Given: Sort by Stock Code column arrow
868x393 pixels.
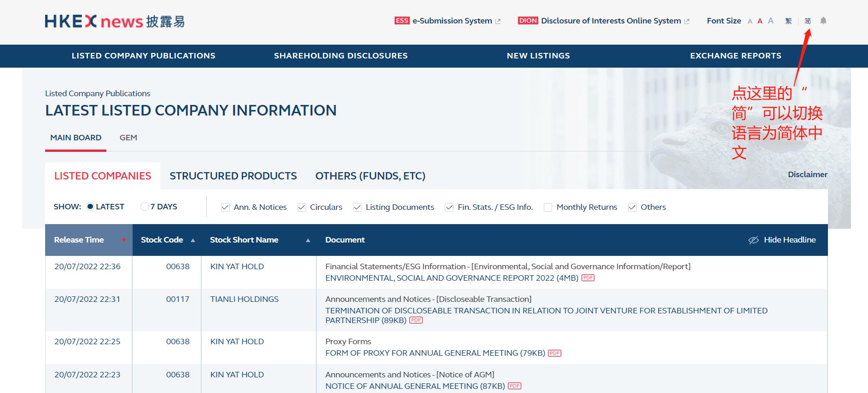Looking at the screenshot, I should tap(193, 240).
